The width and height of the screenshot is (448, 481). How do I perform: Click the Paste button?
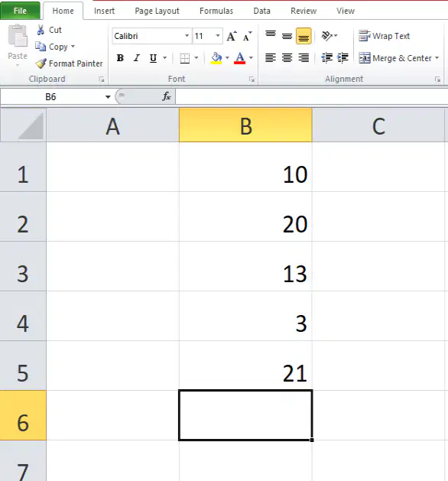(x=18, y=45)
